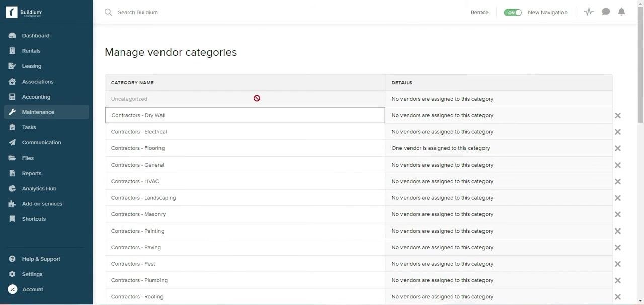Click the Uncategorized row name
The image size is (644, 305).
click(x=129, y=99)
